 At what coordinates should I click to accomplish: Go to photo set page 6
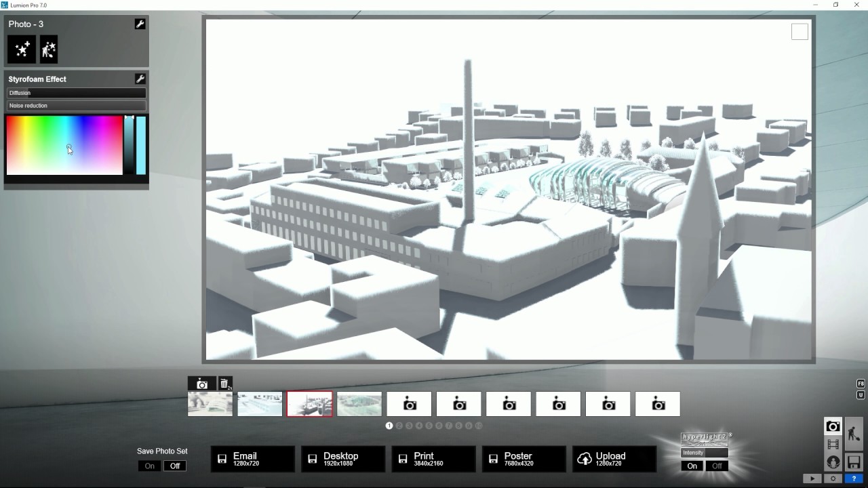(x=439, y=426)
